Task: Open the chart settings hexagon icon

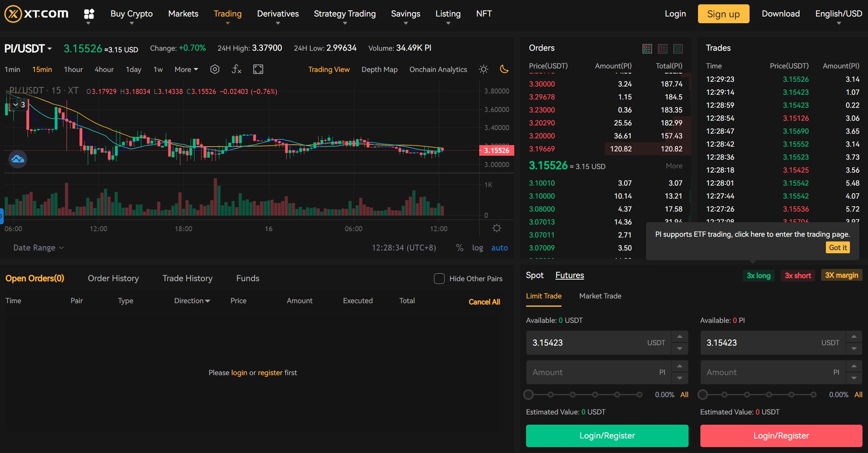Action: pyautogui.click(x=215, y=69)
